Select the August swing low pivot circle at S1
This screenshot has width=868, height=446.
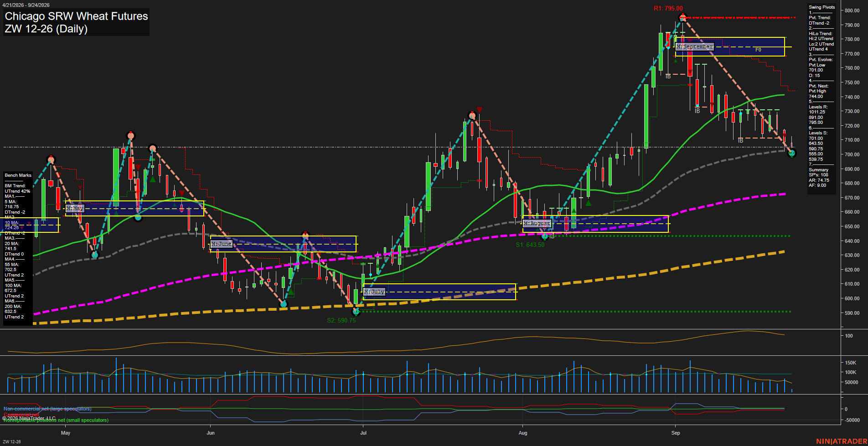click(544, 236)
